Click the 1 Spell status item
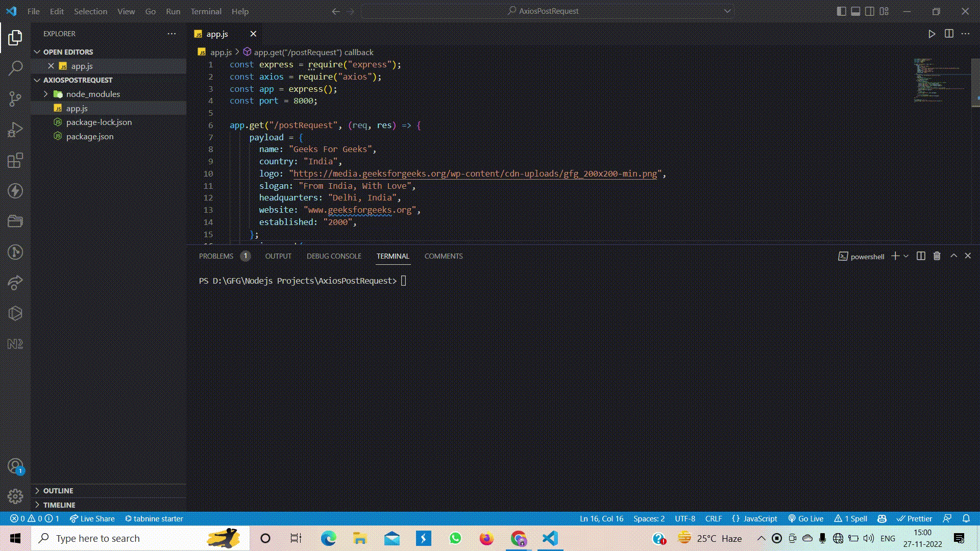The height and width of the screenshot is (551, 980). coord(850,518)
